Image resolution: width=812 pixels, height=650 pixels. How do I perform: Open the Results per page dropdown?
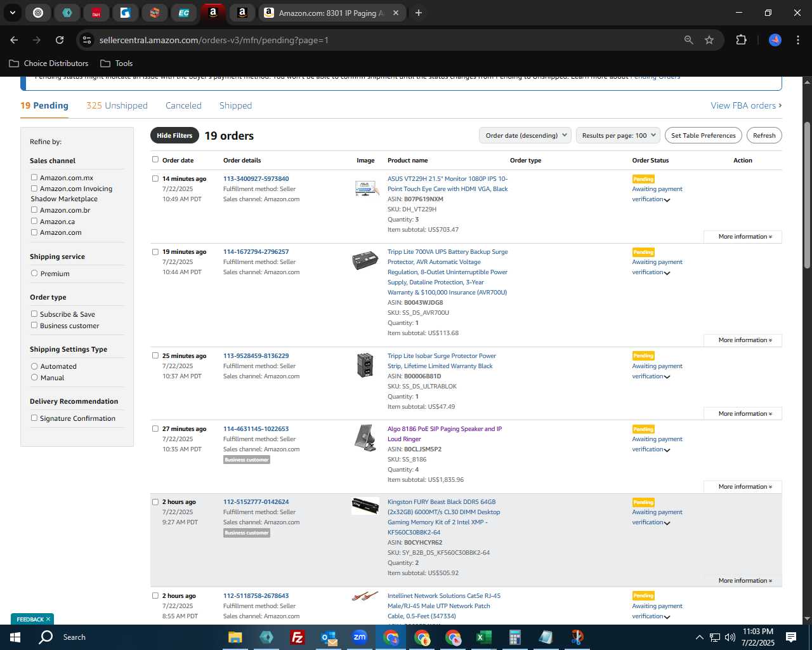coord(618,135)
